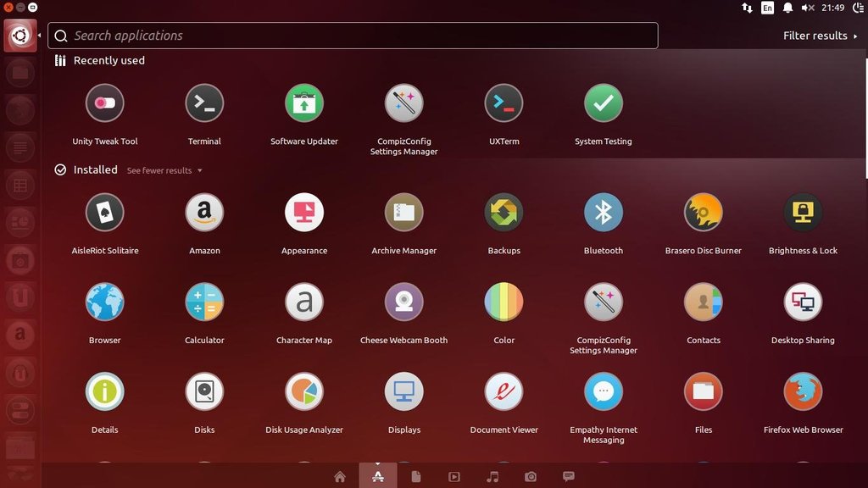Select the Applications lens tab
868x488 pixels.
[378, 476]
